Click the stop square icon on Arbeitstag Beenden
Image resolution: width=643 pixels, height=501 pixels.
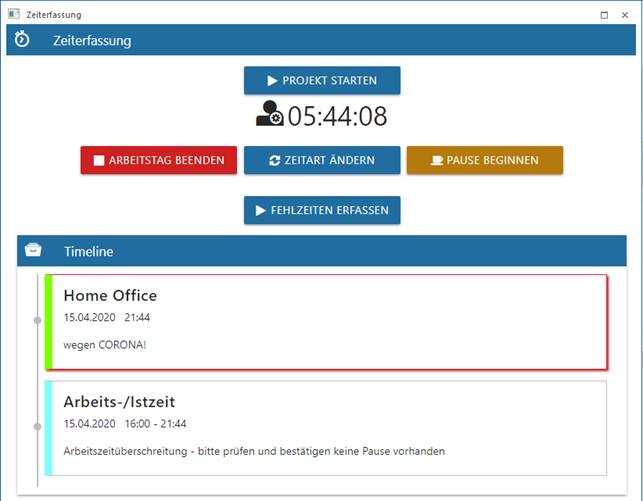coord(99,160)
